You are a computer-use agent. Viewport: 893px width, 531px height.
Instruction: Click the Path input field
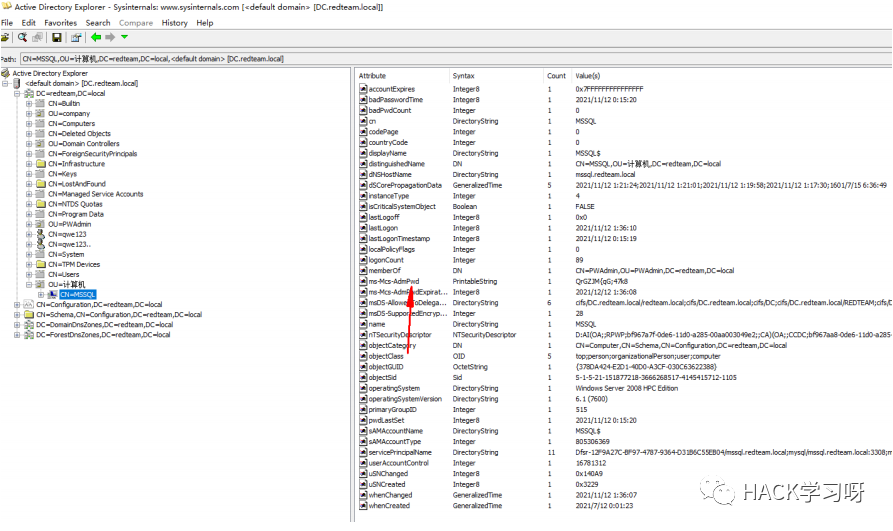[x=456, y=59]
